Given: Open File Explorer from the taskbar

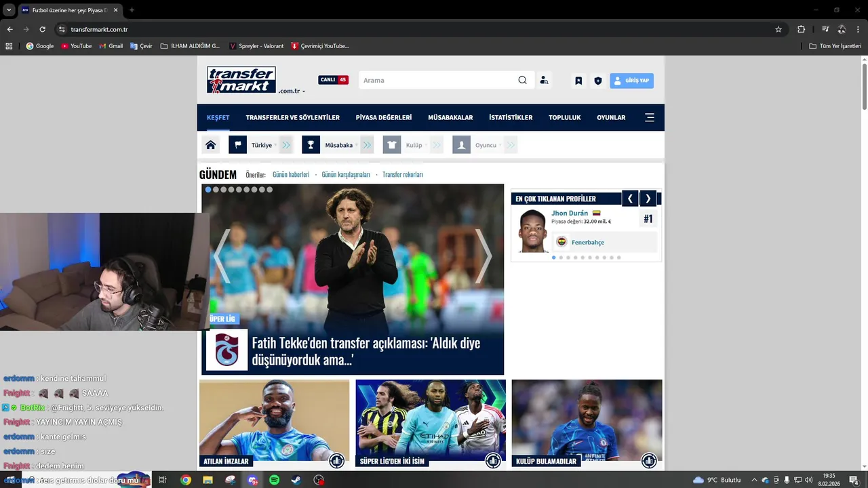Looking at the screenshot, I should (208, 480).
